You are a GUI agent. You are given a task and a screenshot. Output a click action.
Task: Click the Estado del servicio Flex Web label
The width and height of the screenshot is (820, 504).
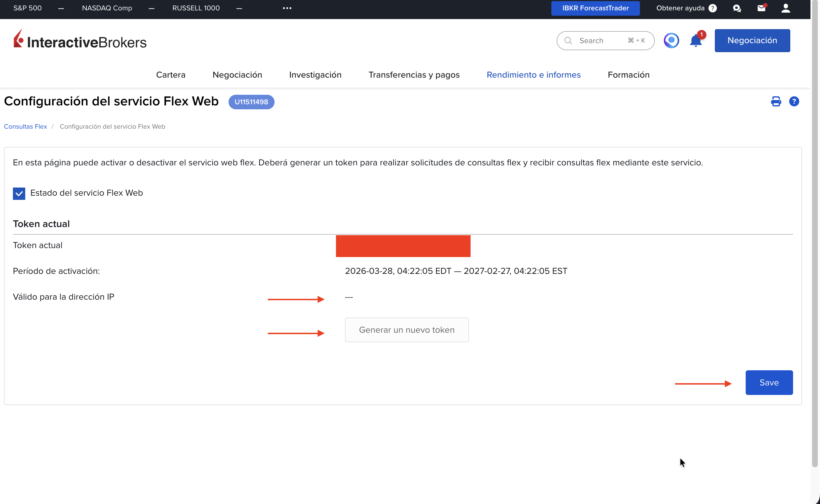point(86,193)
